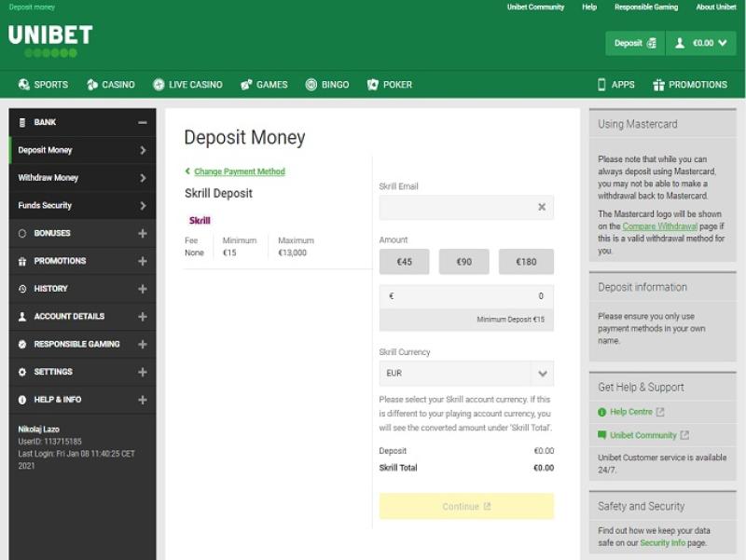Open Promotions with gift icon in navbar
The width and height of the screenshot is (746, 560).
click(690, 85)
